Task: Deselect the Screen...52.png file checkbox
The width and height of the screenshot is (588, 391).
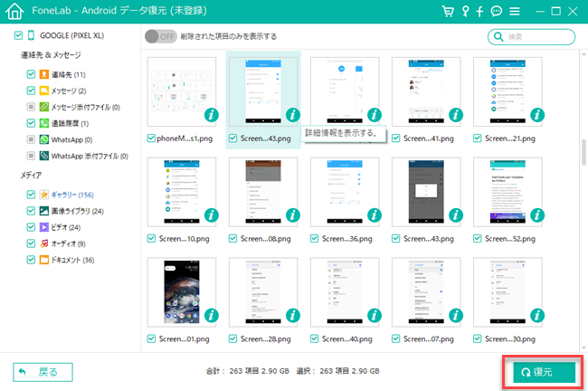Action: (477, 239)
